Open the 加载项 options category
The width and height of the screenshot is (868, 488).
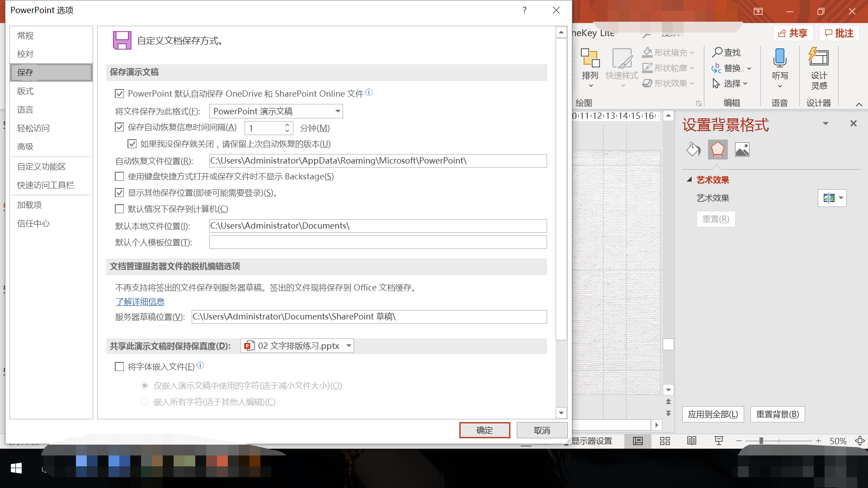[x=51, y=205]
